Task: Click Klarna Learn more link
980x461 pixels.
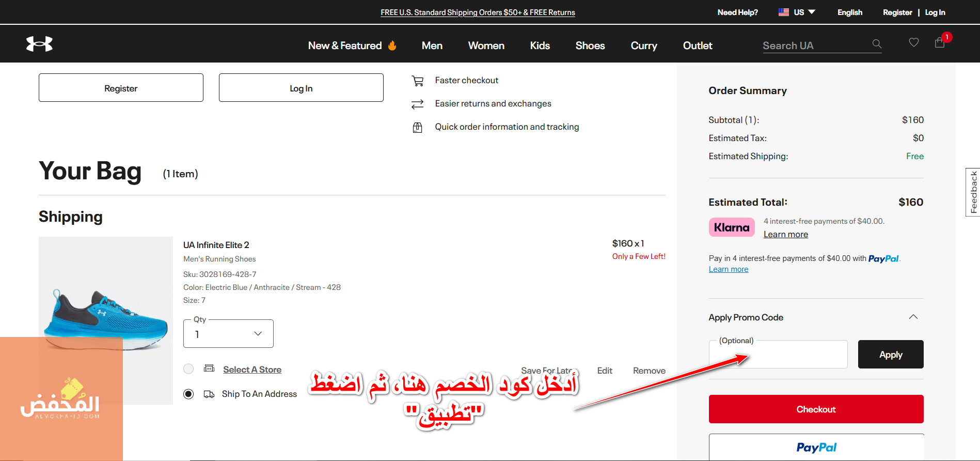Action: tap(786, 234)
